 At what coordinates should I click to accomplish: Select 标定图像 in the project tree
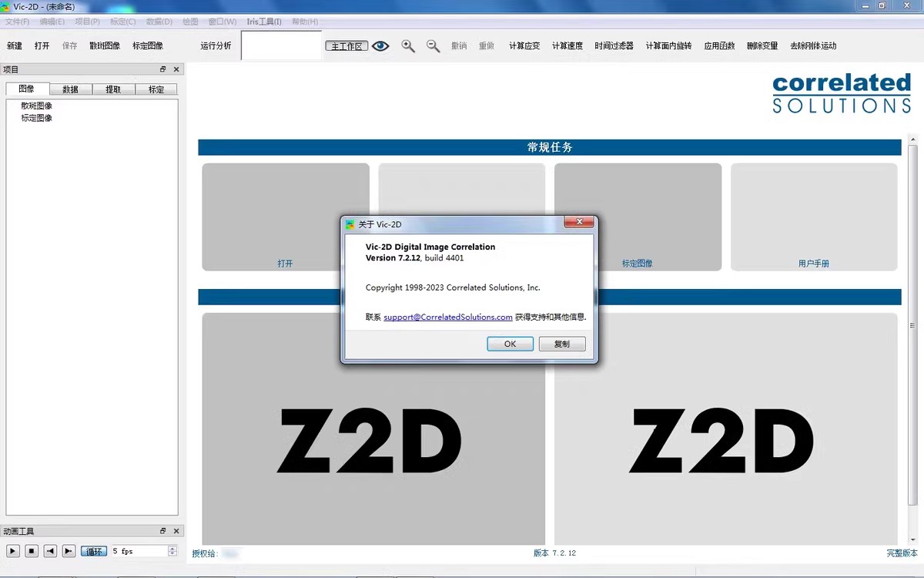point(36,119)
